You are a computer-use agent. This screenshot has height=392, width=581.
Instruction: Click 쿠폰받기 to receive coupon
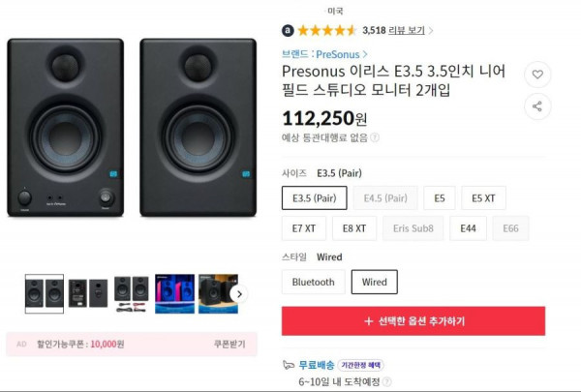[x=229, y=345]
